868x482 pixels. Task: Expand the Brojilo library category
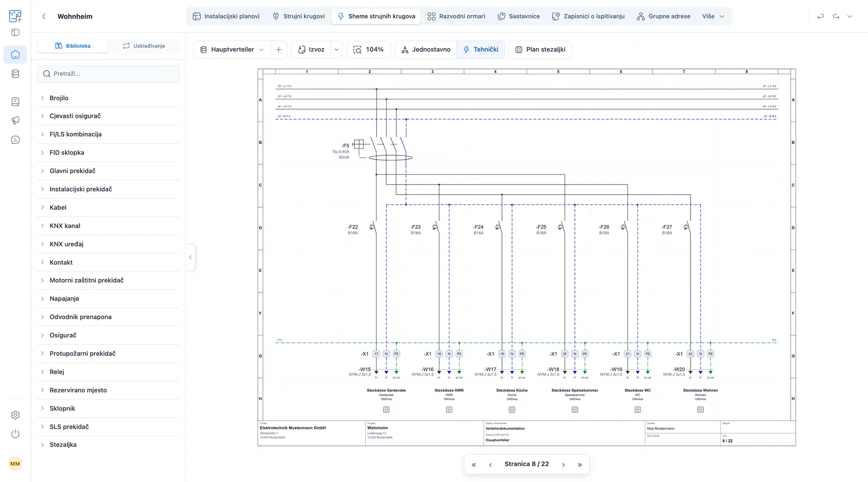pos(108,98)
